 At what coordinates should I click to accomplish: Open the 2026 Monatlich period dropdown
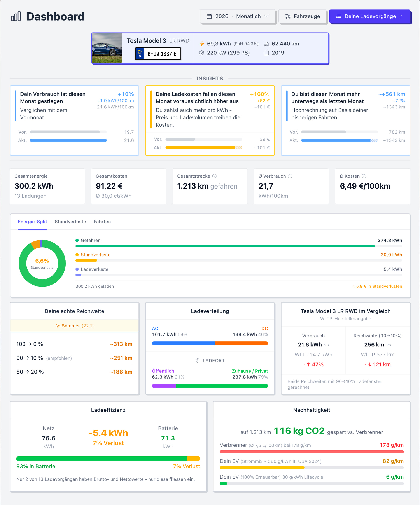click(x=237, y=16)
